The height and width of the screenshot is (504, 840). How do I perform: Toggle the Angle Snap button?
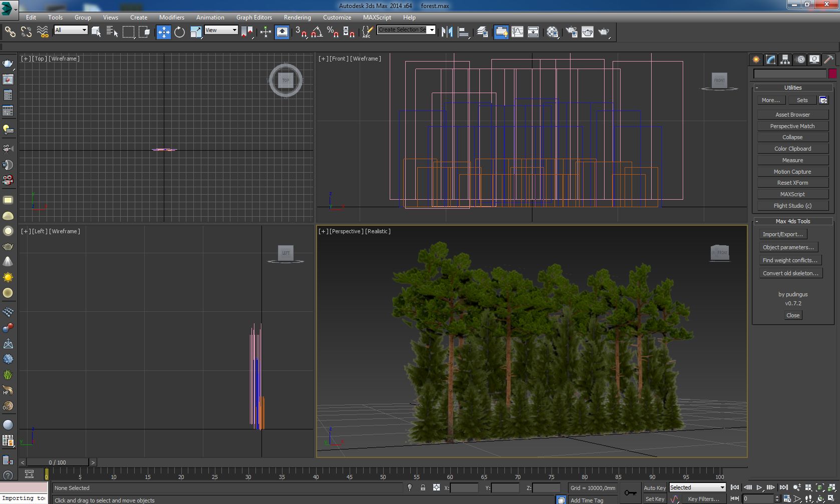(317, 33)
